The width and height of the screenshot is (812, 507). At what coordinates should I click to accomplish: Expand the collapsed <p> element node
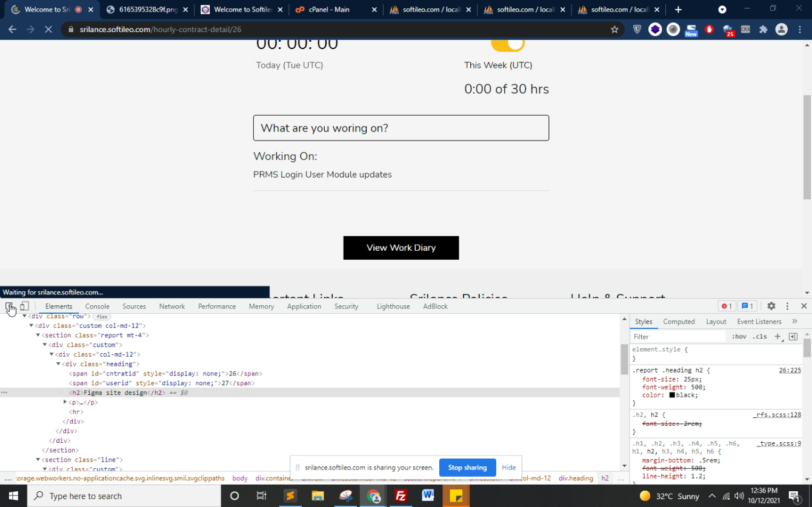pyautogui.click(x=65, y=402)
